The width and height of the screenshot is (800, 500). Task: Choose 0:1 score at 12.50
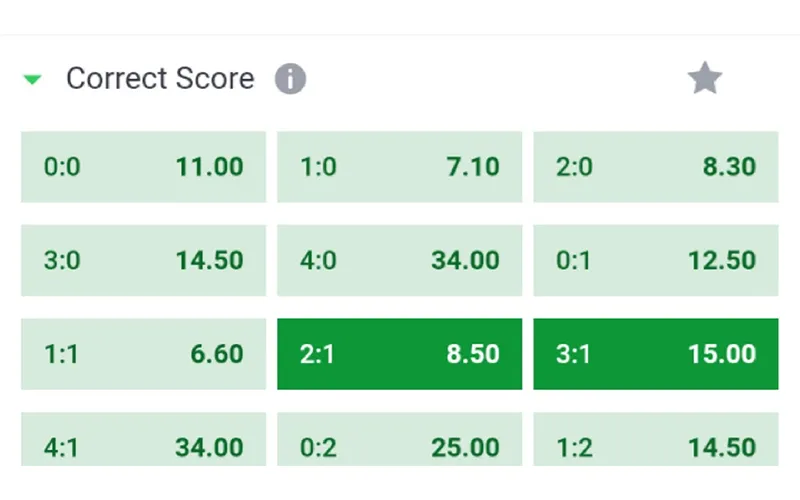coord(656,260)
